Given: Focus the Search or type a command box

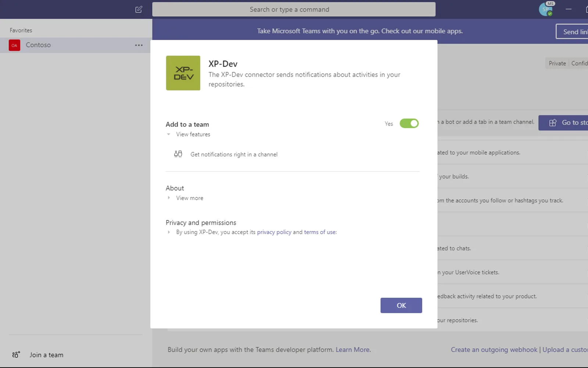Looking at the screenshot, I should 294,10.
